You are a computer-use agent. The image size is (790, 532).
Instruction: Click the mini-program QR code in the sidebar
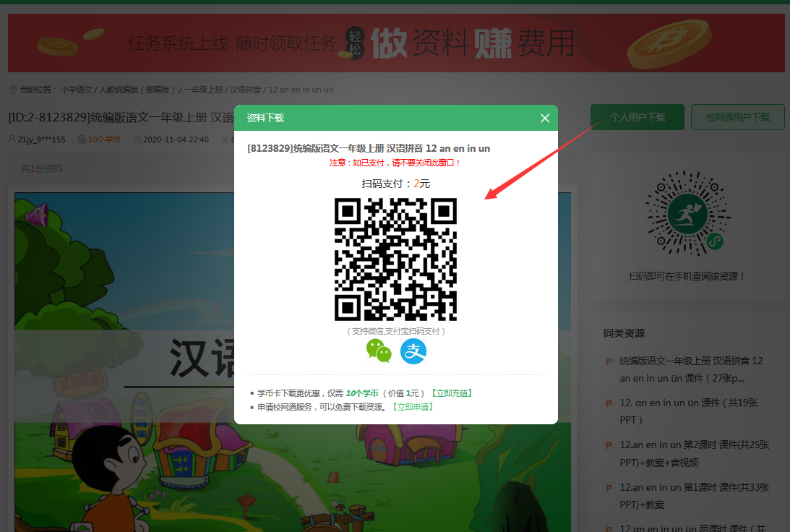[x=687, y=214]
